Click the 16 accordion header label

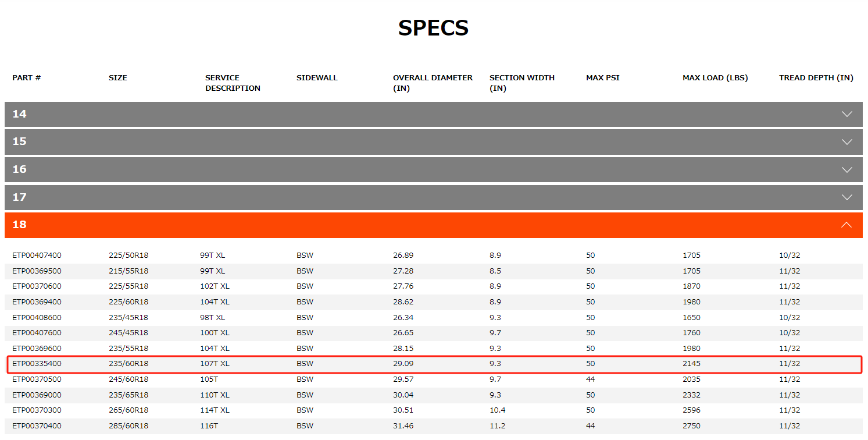pos(20,169)
